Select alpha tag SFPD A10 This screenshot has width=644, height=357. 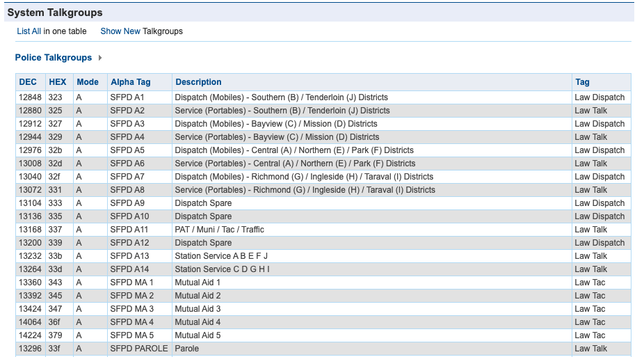coord(129,216)
